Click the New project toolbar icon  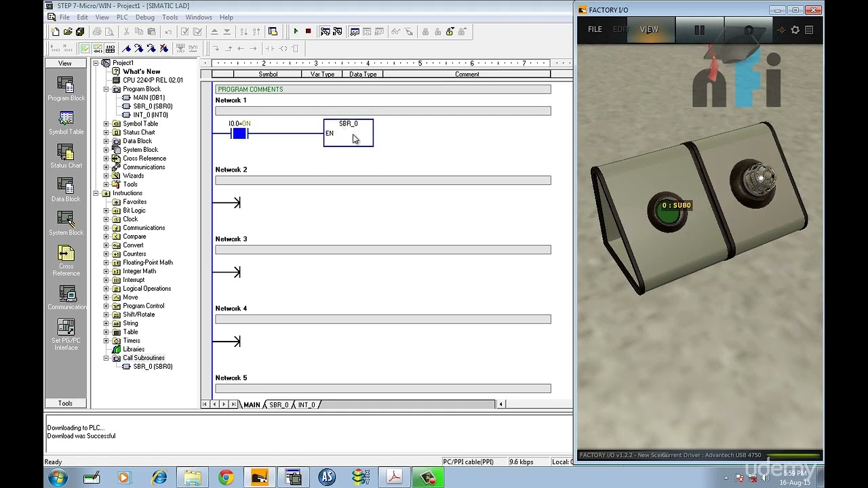[x=55, y=32]
